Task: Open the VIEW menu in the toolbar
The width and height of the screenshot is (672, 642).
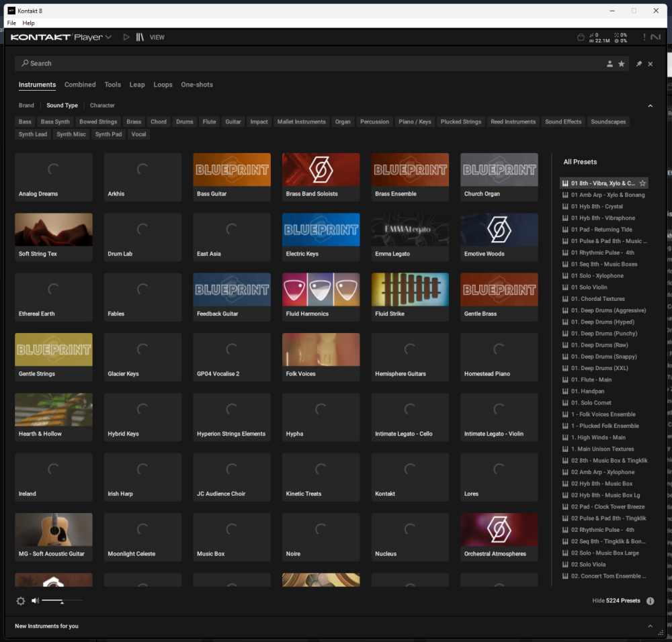Action: (x=157, y=37)
